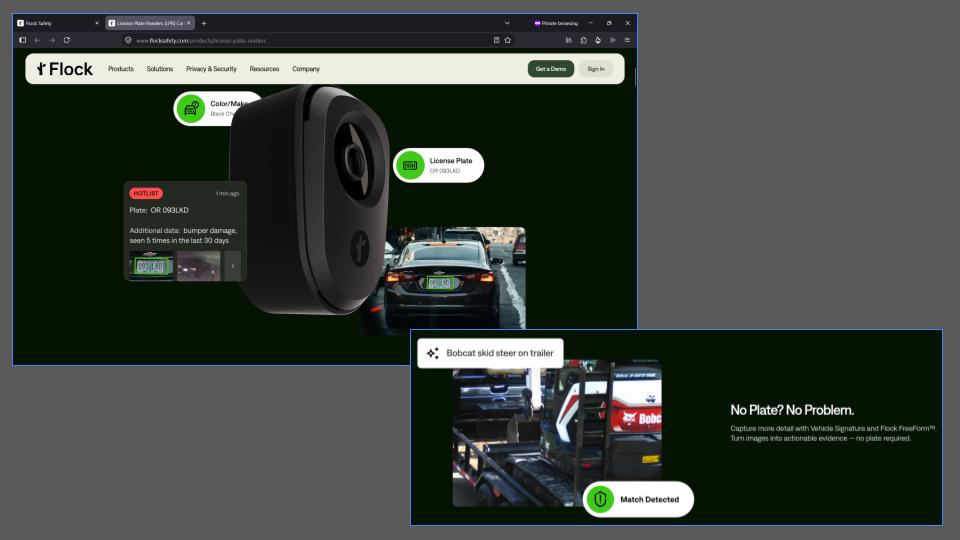Screen dimensions: 960x540
Task: Click the 1 min ago timestamp
Action: click(x=227, y=193)
